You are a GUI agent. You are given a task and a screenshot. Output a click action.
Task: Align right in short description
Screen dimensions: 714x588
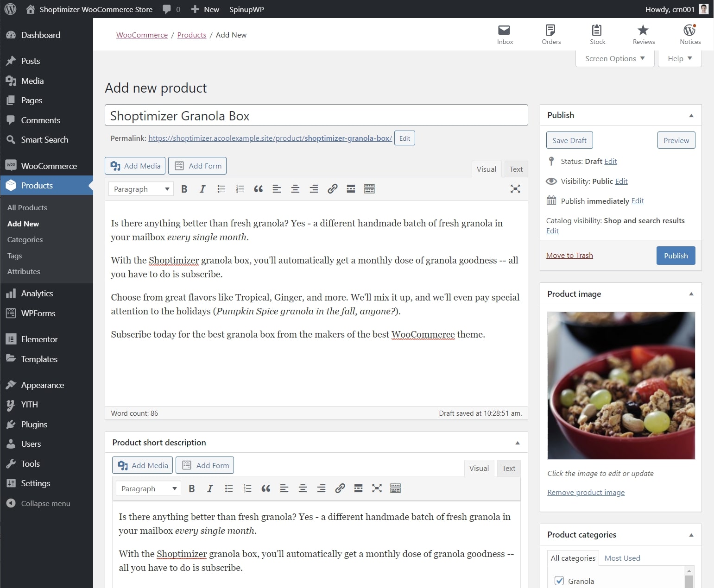321,488
